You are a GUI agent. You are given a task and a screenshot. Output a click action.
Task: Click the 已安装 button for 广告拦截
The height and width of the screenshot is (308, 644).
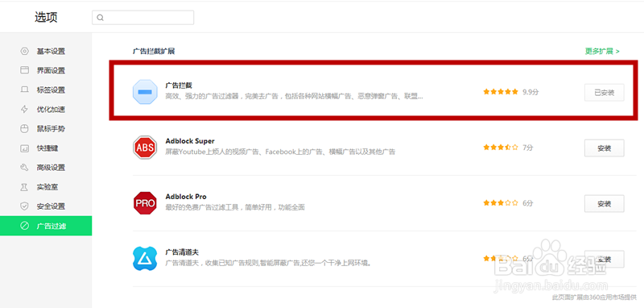605,93
